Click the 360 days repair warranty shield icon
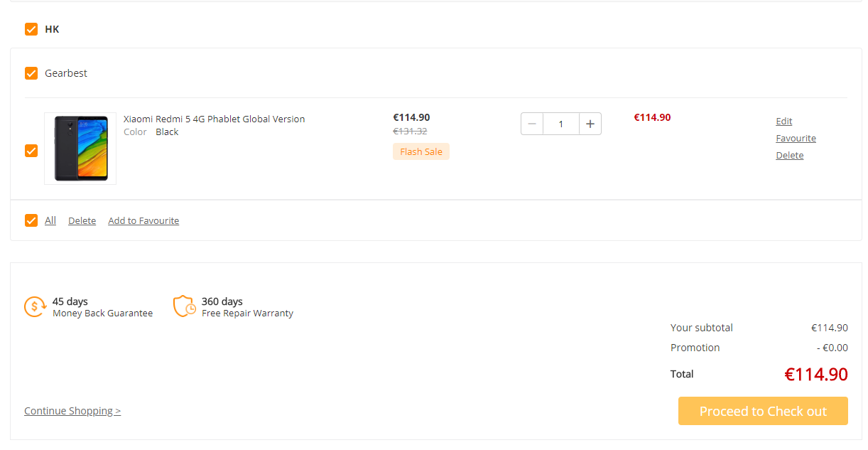Viewport: 868px width, 450px height. [185, 306]
